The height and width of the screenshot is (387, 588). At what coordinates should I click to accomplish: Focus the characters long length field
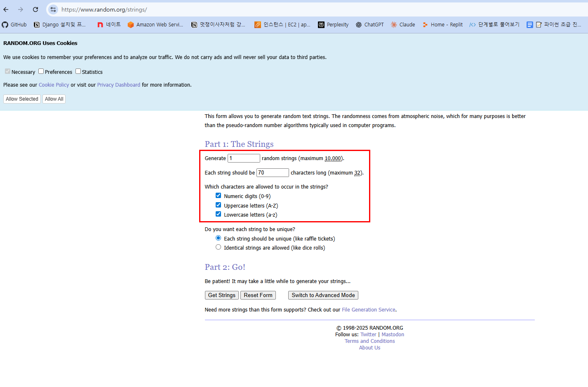[273, 173]
